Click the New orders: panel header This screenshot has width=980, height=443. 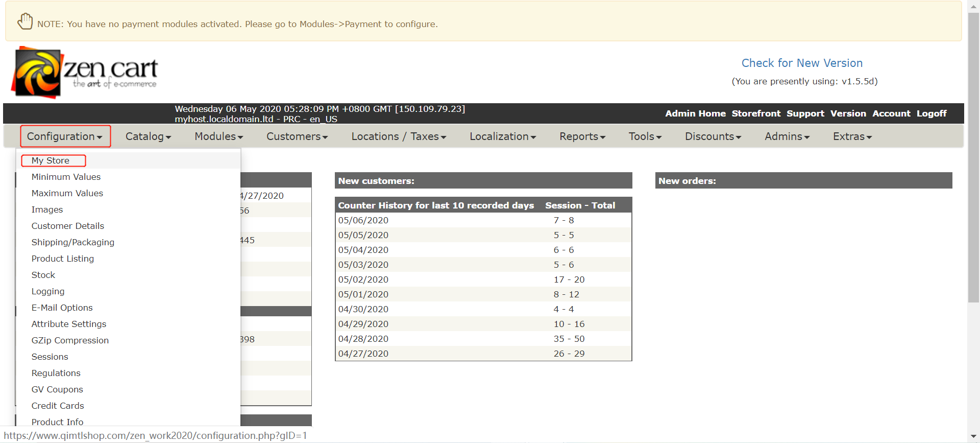(x=804, y=180)
